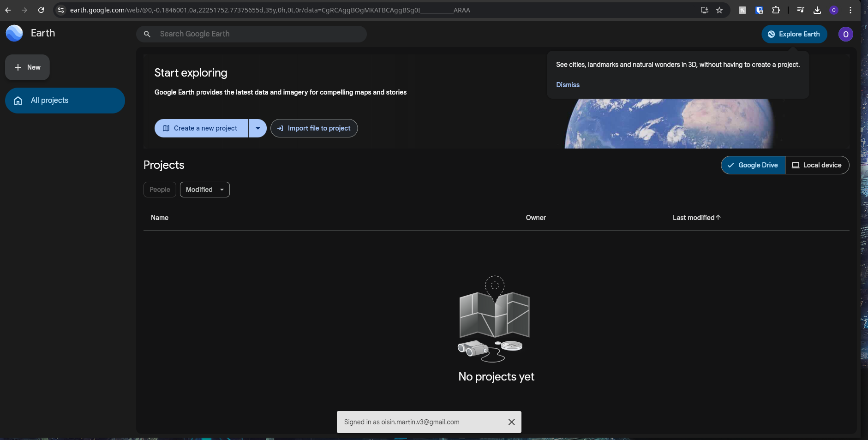The height and width of the screenshot is (440, 868).
Task: Click in the Search Google Earth field
Action: click(251, 34)
